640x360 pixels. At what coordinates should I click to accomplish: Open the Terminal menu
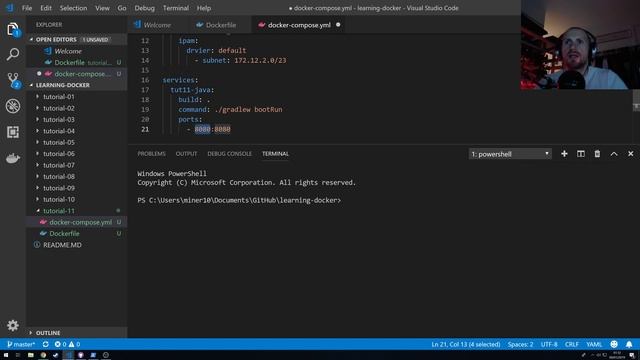coord(176,8)
